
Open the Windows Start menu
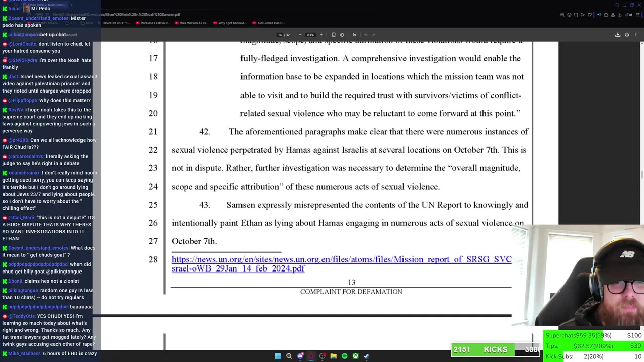click(x=278, y=356)
